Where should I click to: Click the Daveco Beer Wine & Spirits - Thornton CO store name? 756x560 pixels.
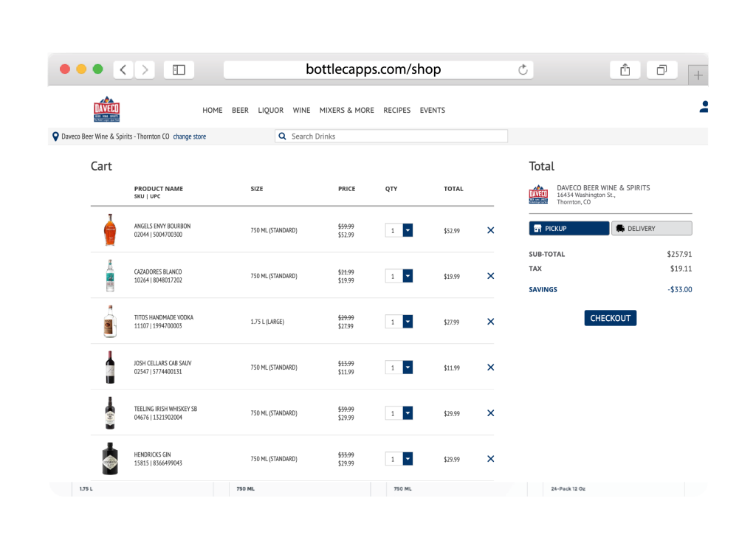(x=115, y=137)
